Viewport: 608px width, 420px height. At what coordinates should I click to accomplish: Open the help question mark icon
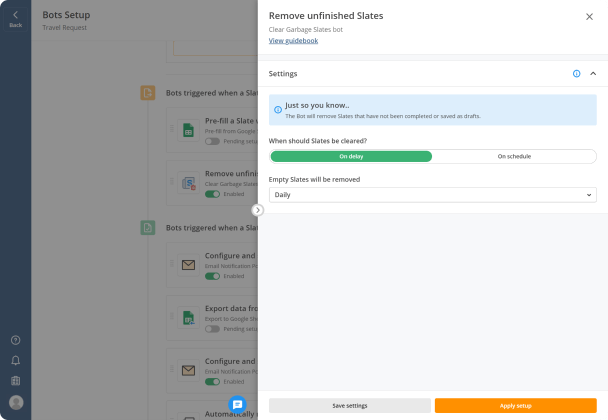[x=16, y=340]
